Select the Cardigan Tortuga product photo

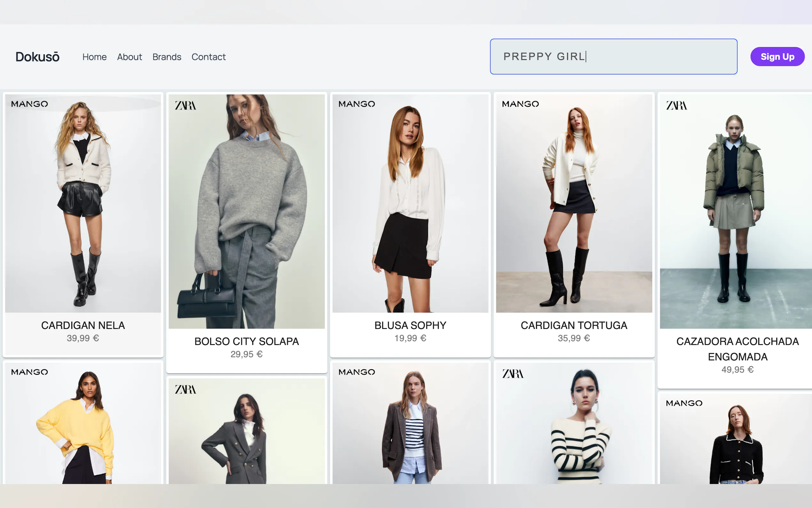pos(574,203)
